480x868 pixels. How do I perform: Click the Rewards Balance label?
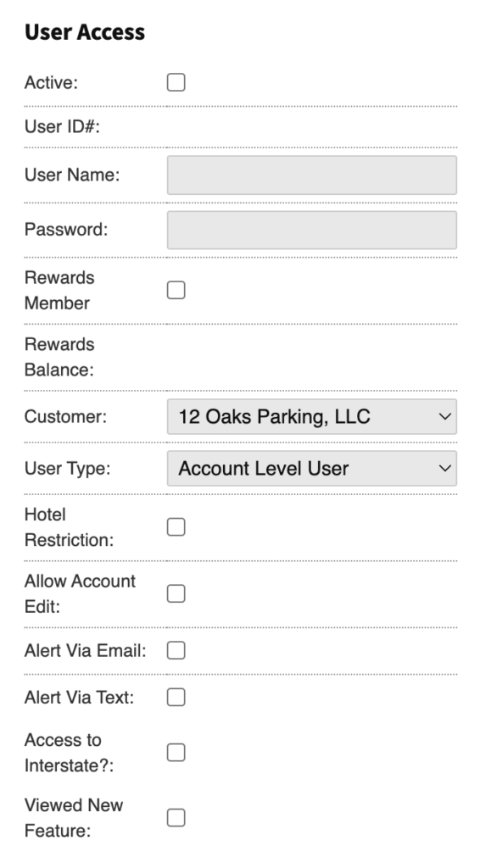point(59,357)
